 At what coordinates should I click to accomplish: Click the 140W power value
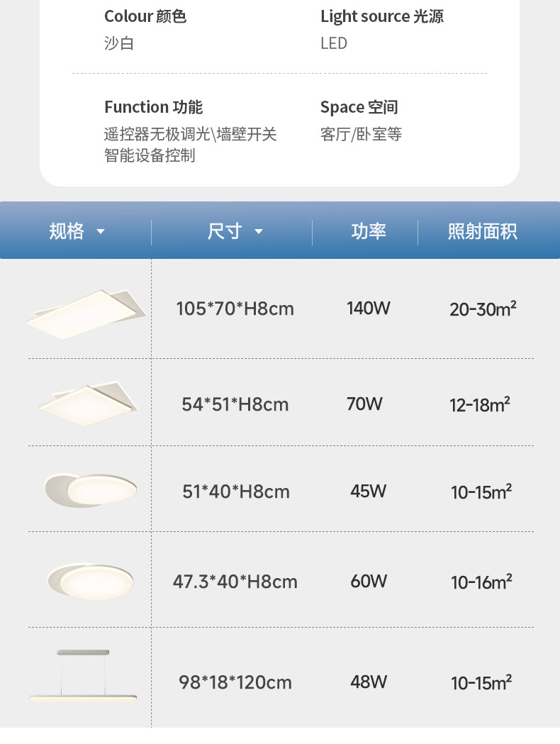click(369, 309)
